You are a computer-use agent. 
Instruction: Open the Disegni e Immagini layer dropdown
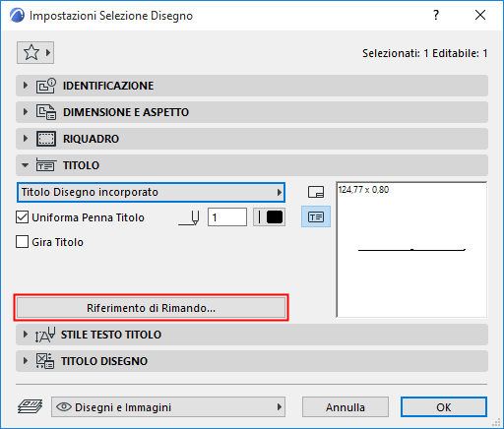pyautogui.click(x=168, y=407)
